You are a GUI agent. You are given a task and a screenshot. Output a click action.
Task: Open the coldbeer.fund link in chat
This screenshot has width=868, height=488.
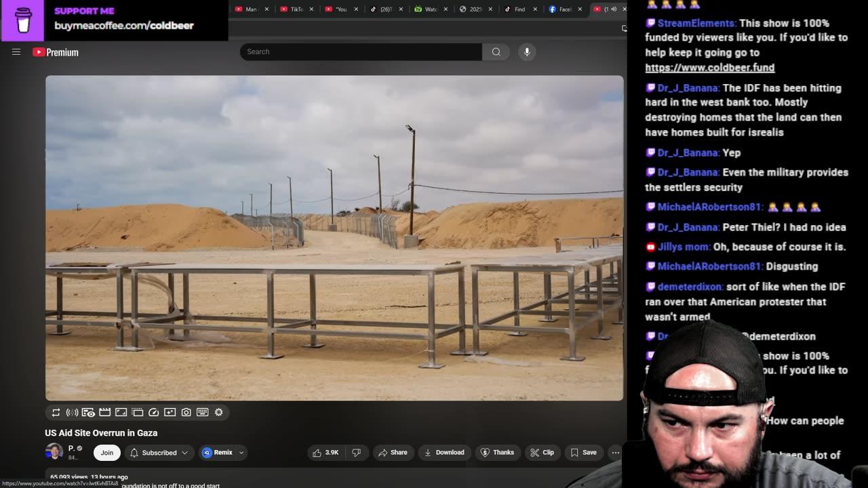(x=709, y=67)
